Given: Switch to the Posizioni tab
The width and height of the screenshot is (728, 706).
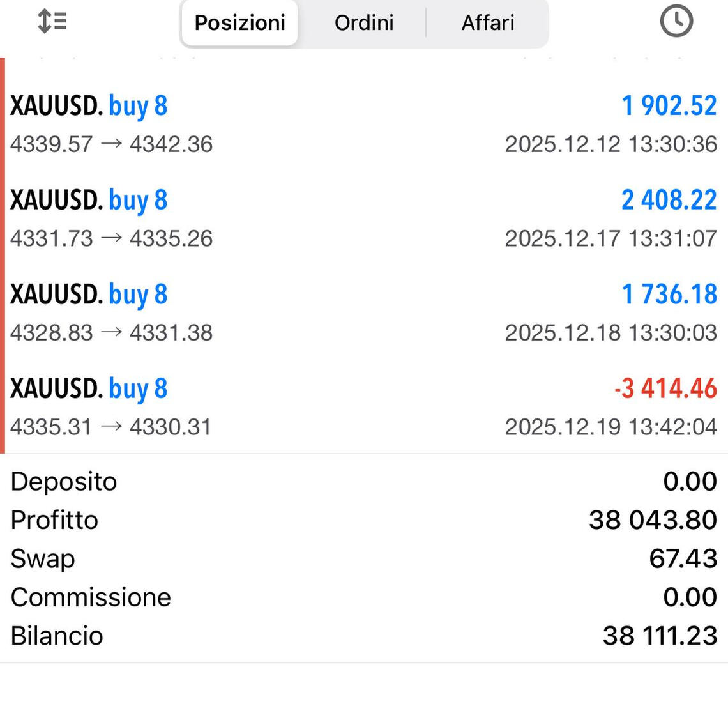Looking at the screenshot, I should 239,23.
